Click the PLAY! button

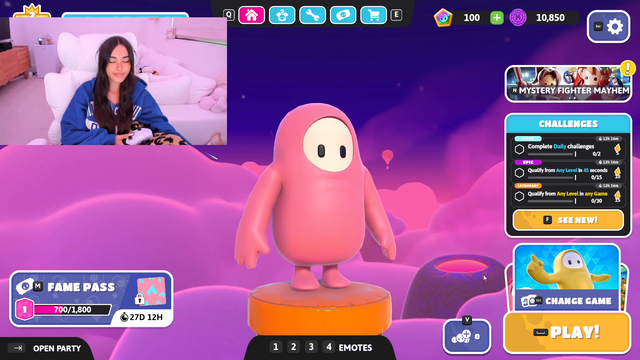[x=567, y=332]
